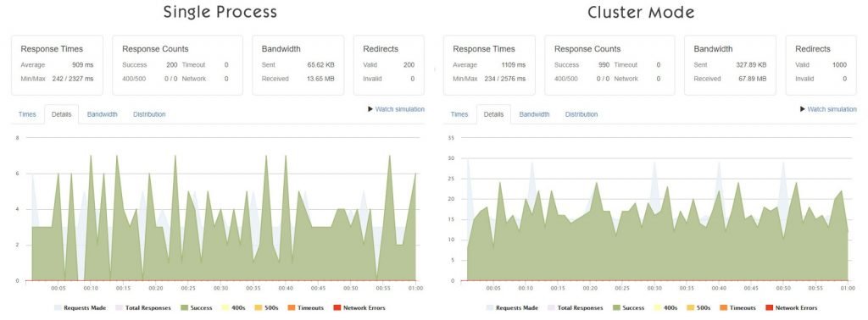This screenshot has width=868, height=320.
Task: Toggle Total Responses legend in Single Process chart
Action: 142,308
